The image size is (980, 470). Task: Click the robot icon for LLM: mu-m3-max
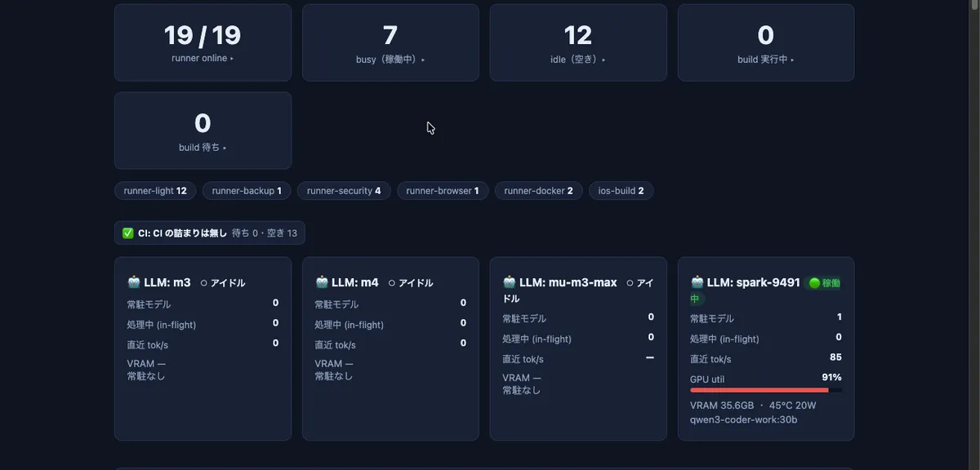coord(510,282)
